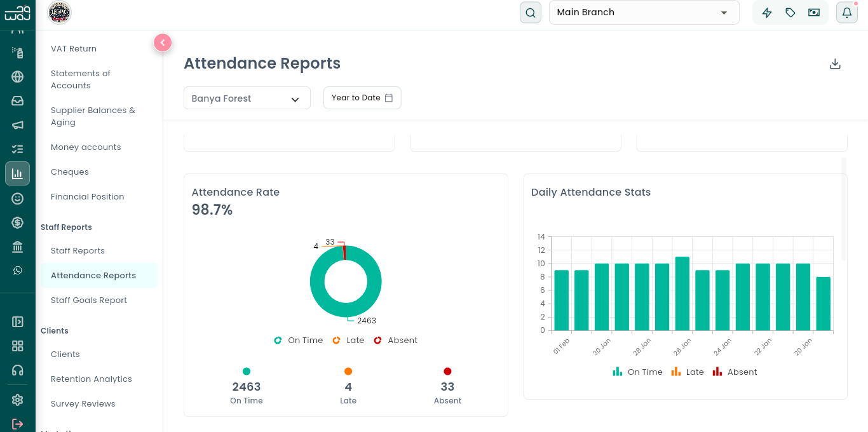
Task: Download the attendance report
Action: point(836,64)
